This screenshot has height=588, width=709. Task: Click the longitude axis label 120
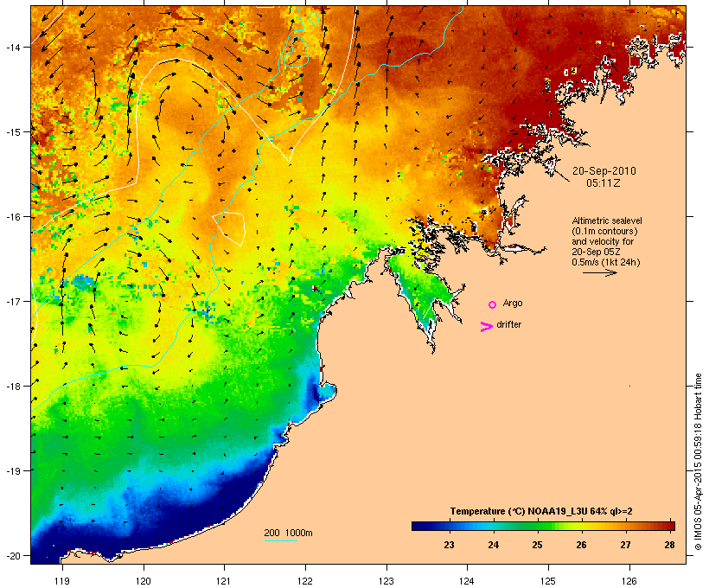144,581
